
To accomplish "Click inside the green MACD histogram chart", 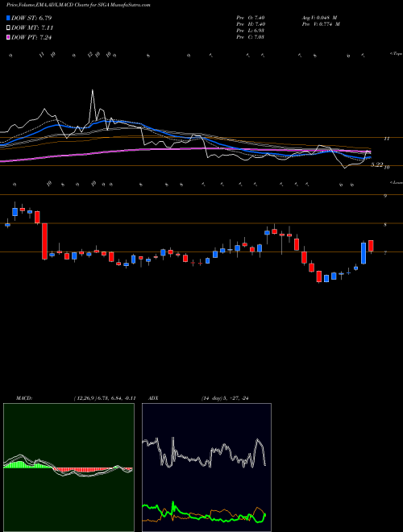I will tap(69, 468).
